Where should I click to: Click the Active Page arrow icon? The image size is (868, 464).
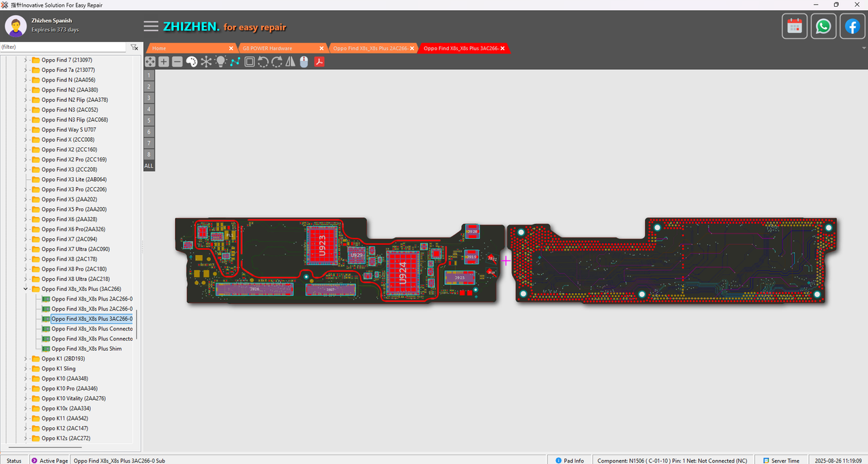(x=35, y=461)
